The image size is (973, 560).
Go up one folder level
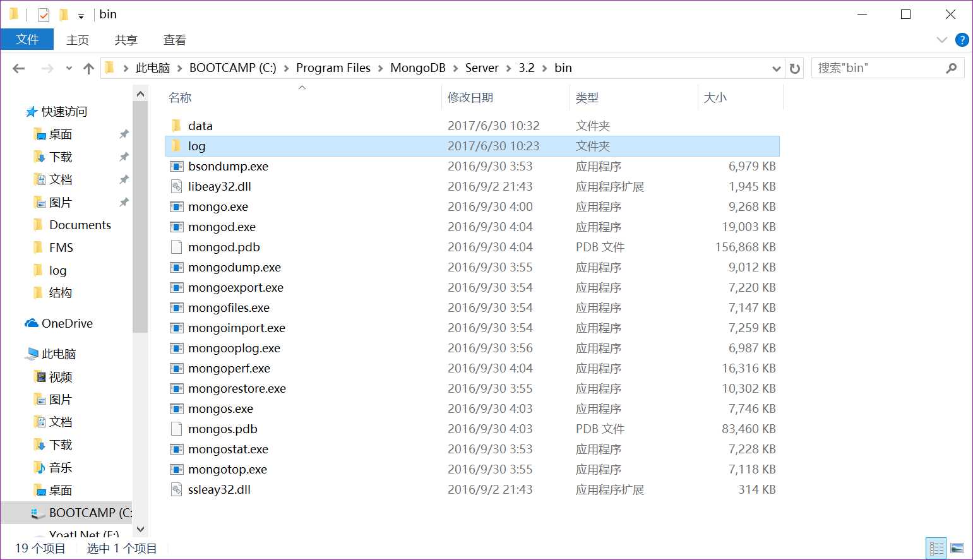coord(88,68)
